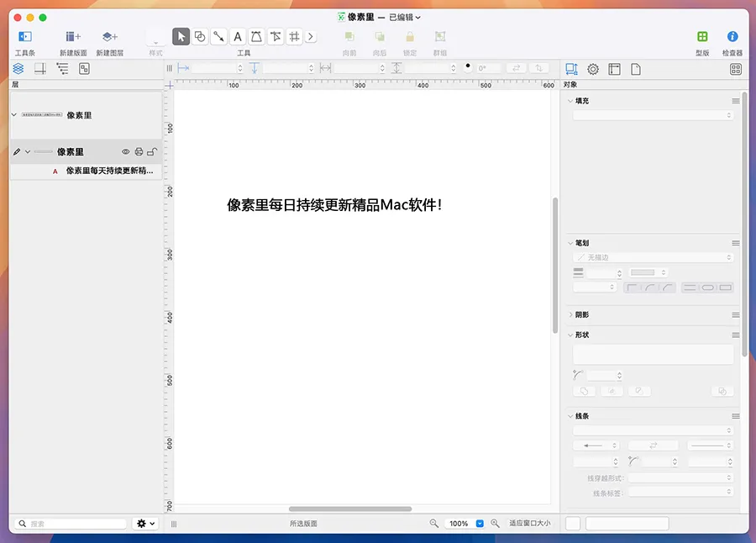
Task: Click the zoom out magnifier icon
Action: [434, 523]
